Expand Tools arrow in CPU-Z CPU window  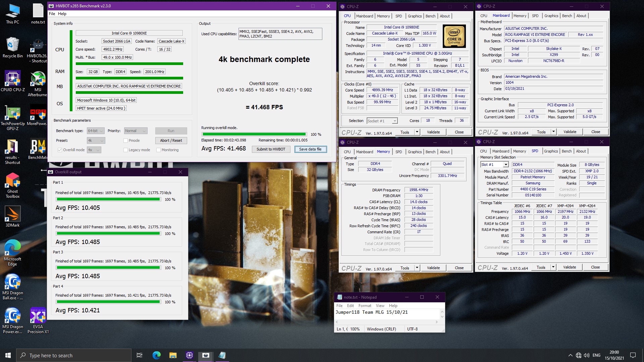(x=417, y=132)
